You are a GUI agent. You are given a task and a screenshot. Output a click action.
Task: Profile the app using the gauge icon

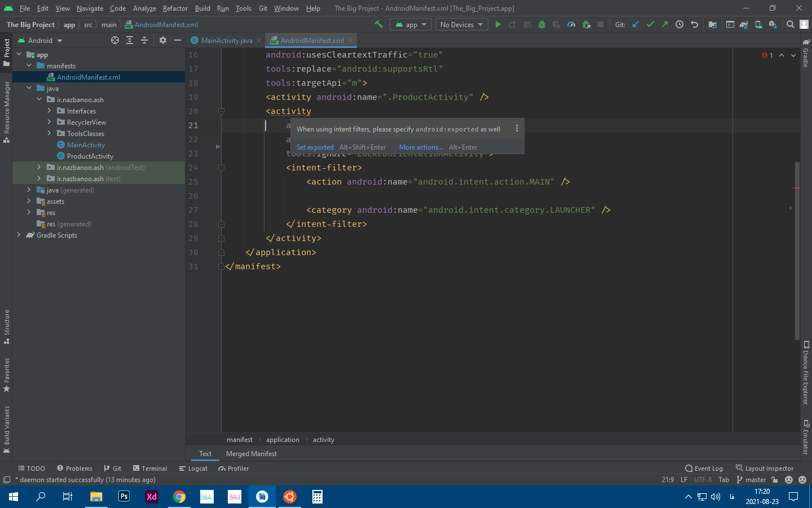tap(571, 24)
